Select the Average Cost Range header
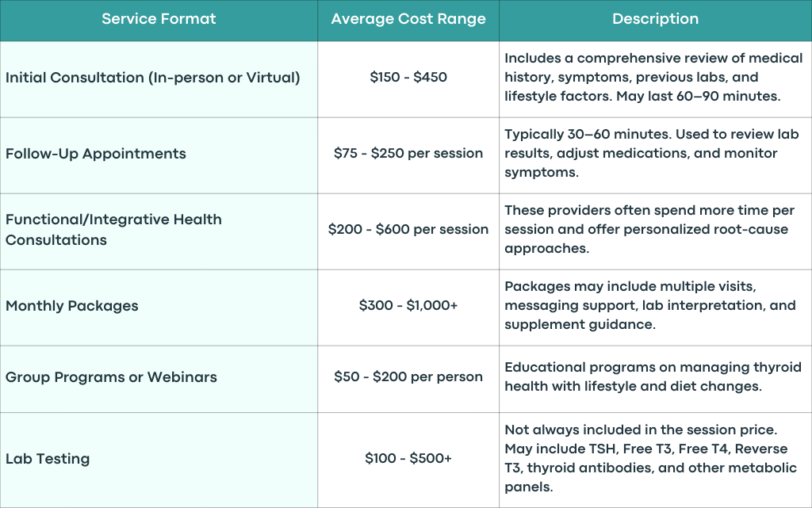The height and width of the screenshot is (508, 812). (x=408, y=19)
